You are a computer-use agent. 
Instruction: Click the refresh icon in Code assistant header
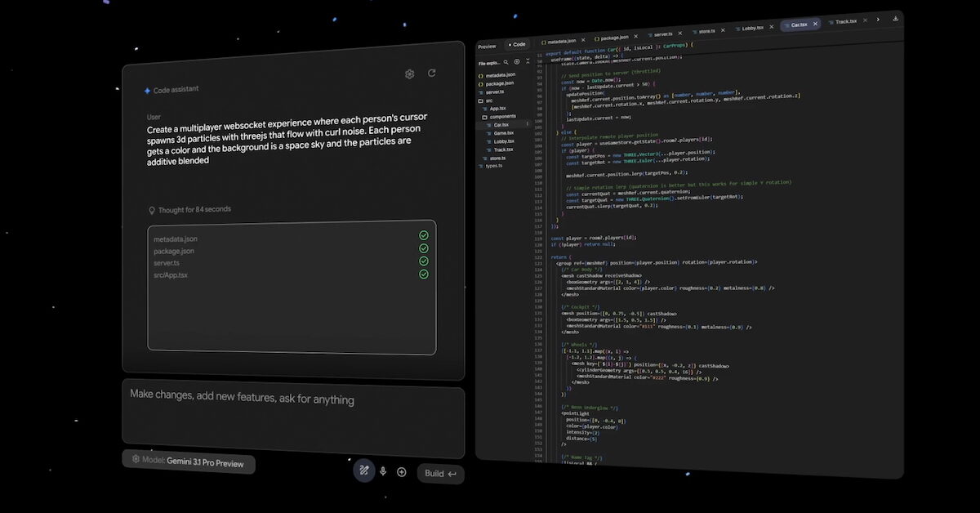point(432,73)
